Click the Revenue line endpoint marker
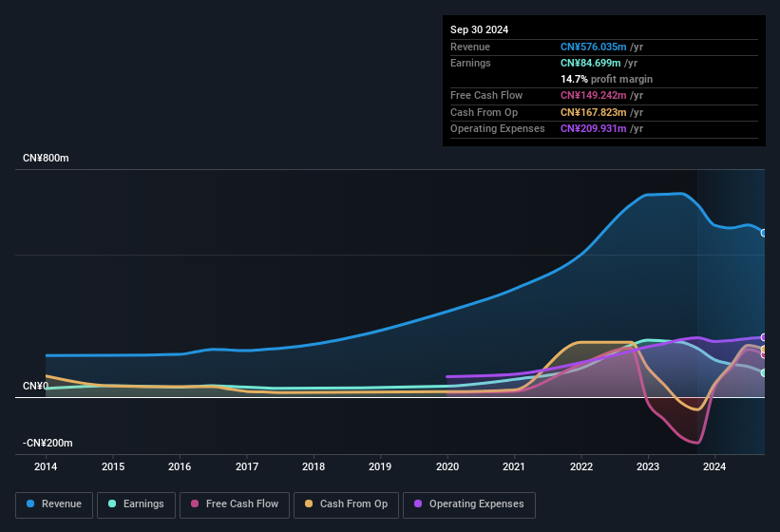Image resolution: width=780 pixels, height=532 pixels. [x=764, y=233]
